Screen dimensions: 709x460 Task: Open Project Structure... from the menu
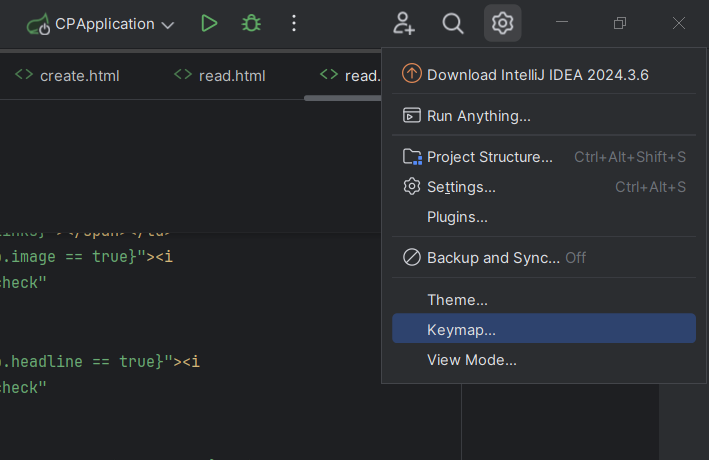coord(544,157)
